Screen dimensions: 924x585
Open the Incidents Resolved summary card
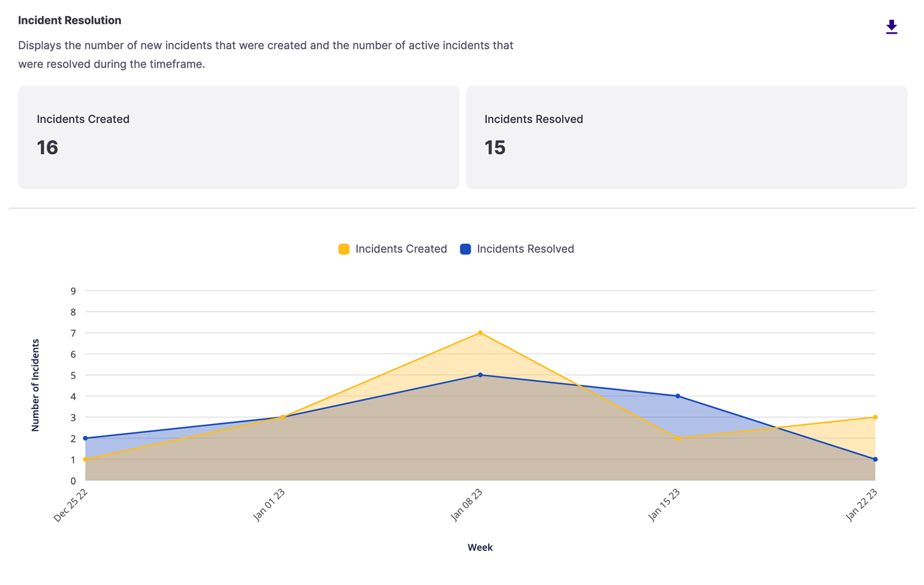pyautogui.click(x=686, y=137)
